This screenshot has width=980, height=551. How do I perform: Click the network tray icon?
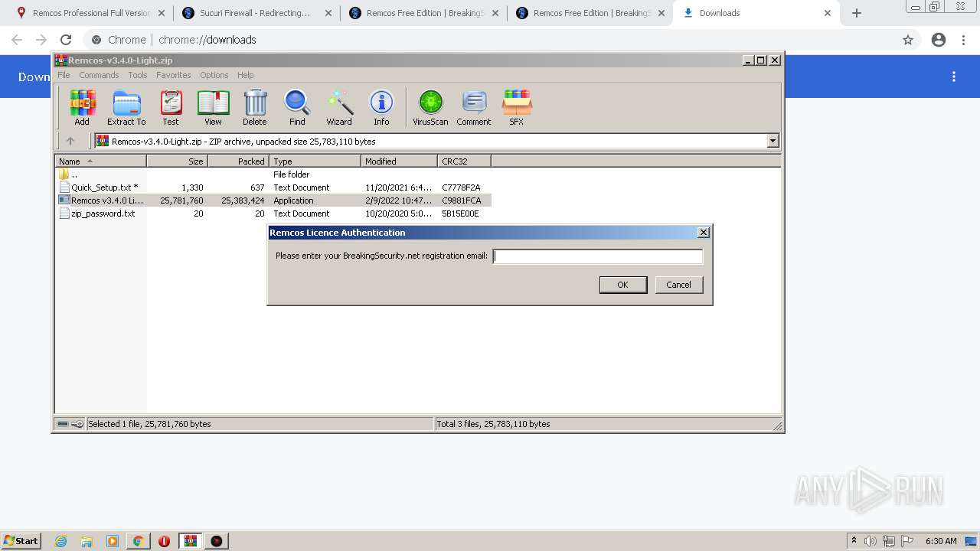pyautogui.click(x=889, y=541)
